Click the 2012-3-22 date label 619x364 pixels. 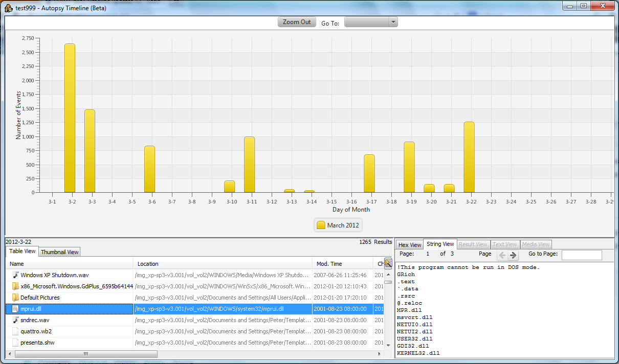click(x=18, y=242)
